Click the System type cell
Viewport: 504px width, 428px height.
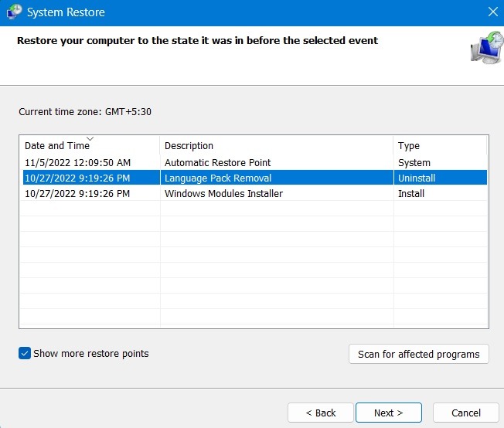pos(414,162)
